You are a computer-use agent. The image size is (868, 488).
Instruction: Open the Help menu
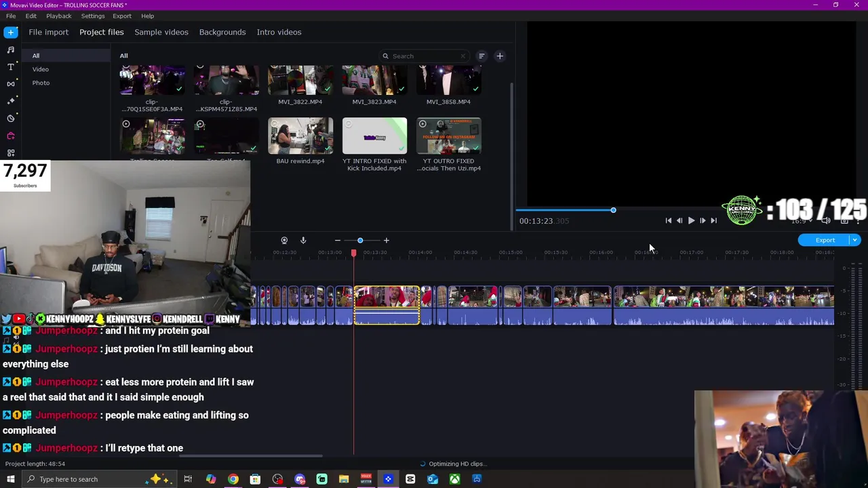point(148,16)
